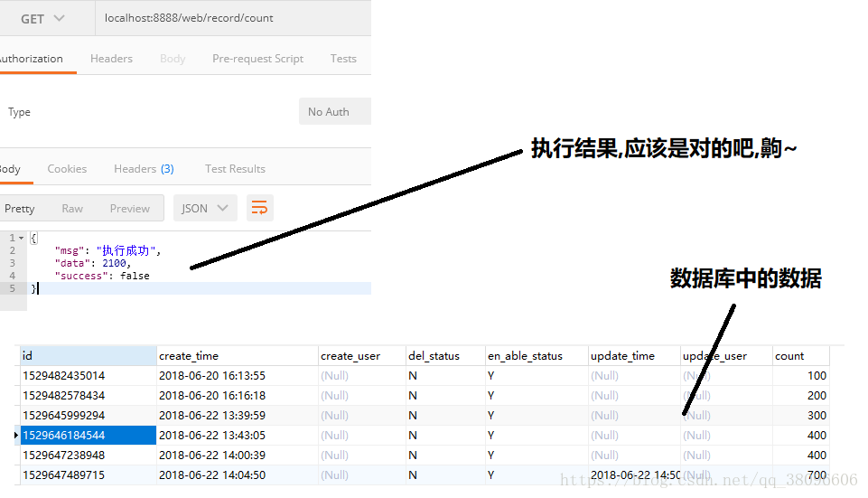Switch to Raw response view
The image size is (868, 498).
pyautogui.click(x=72, y=209)
